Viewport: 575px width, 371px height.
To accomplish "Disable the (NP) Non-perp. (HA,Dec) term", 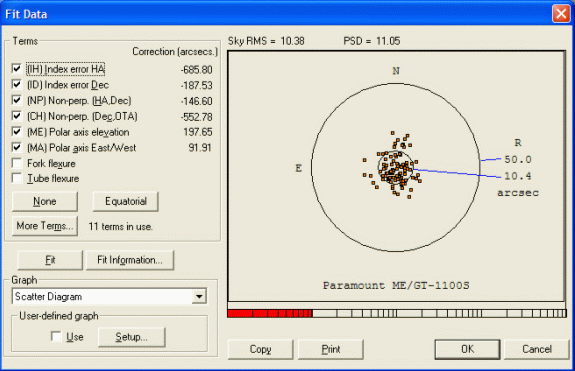I will pyautogui.click(x=17, y=100).
